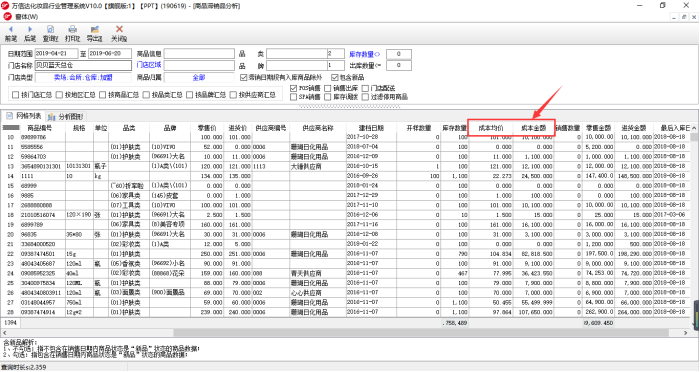Sort by 商品编号 column header
The width and height of the screenshot is (700, 372).
click(40, 128)
